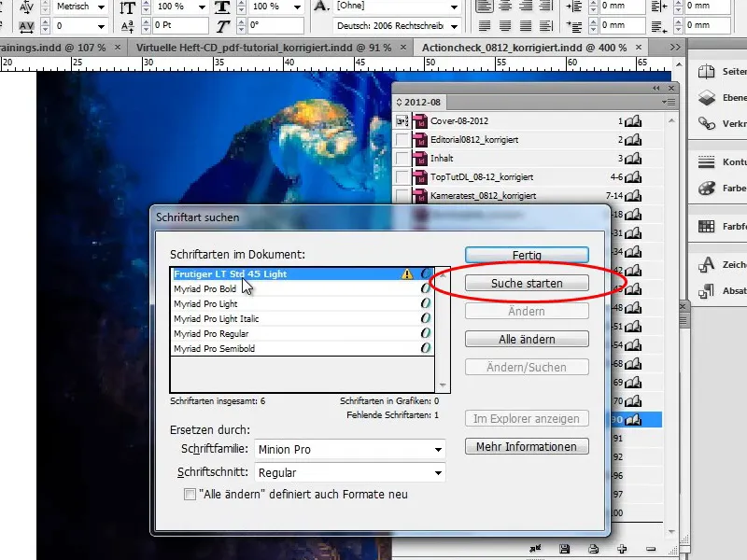This screenshot has width=747, height=560.
Task: Click the kerning icon beside Metrisch
Action: pos(26,7)
